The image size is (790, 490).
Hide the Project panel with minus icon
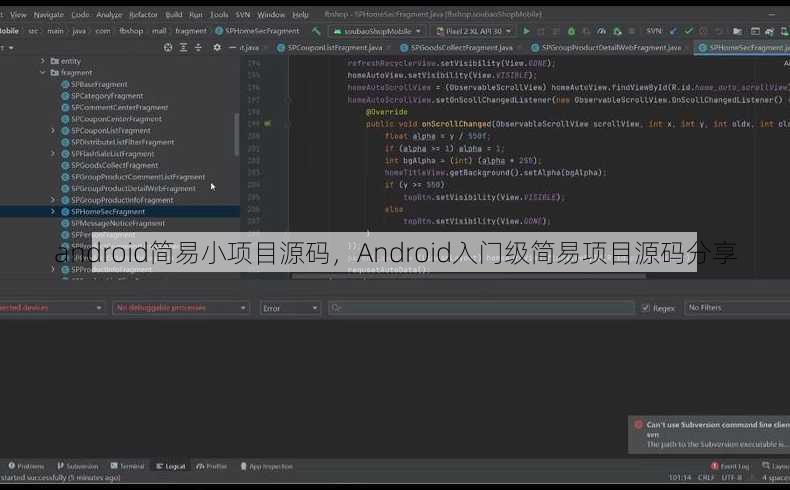pyautogui.click(x=232, y=47)
